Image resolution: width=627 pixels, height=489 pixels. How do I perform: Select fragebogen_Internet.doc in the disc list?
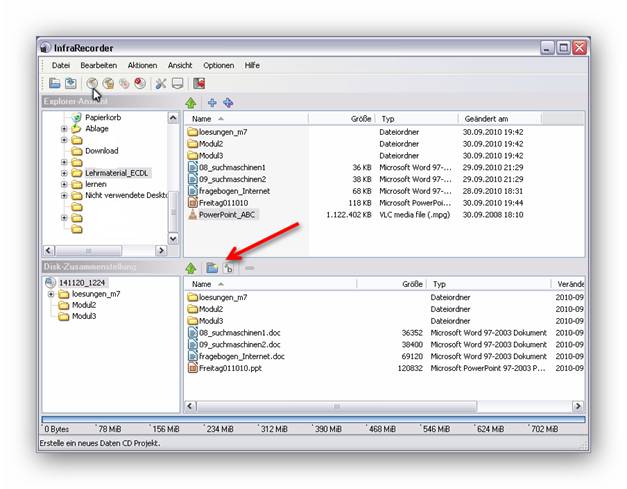242,356
